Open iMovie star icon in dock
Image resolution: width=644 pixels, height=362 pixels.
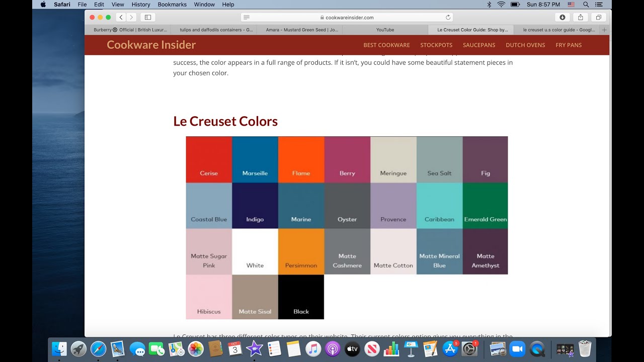(255, 348)
